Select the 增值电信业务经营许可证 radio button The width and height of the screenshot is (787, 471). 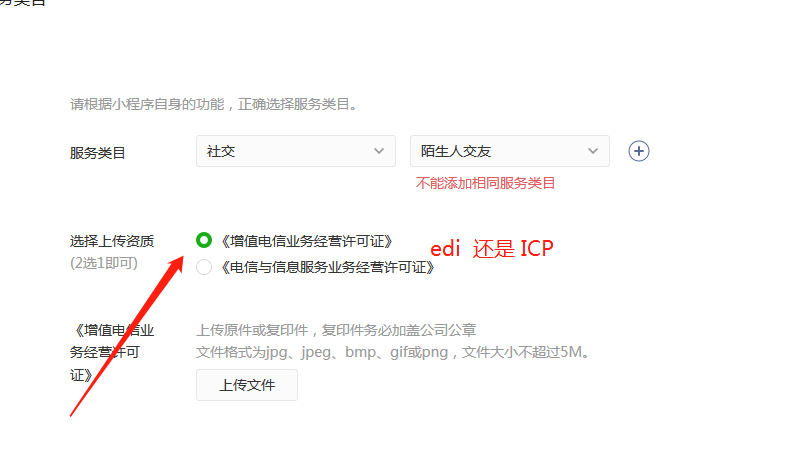(x=204, y=240)
